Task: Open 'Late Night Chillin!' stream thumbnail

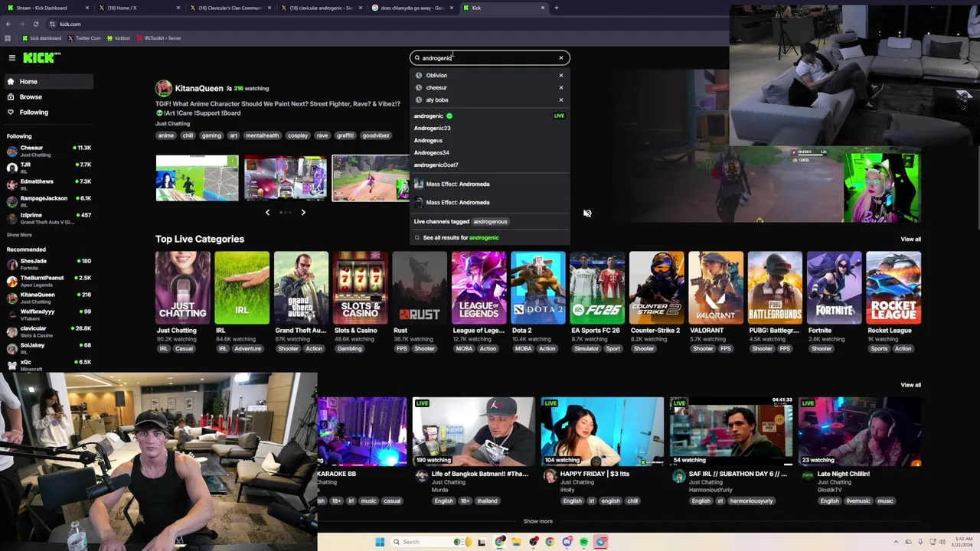Action: pyautogui.click(x=860, y=432)
